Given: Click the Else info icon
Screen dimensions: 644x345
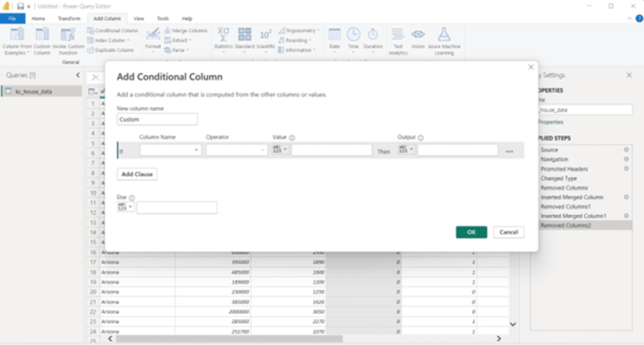Looking at the screenshot, I should click(132, 198).
